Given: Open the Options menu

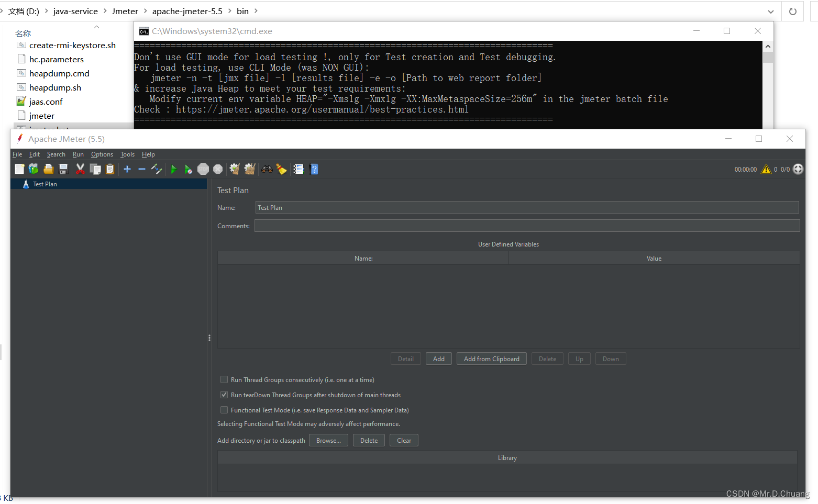Looking at the screenshot, I should coord(102,154).
